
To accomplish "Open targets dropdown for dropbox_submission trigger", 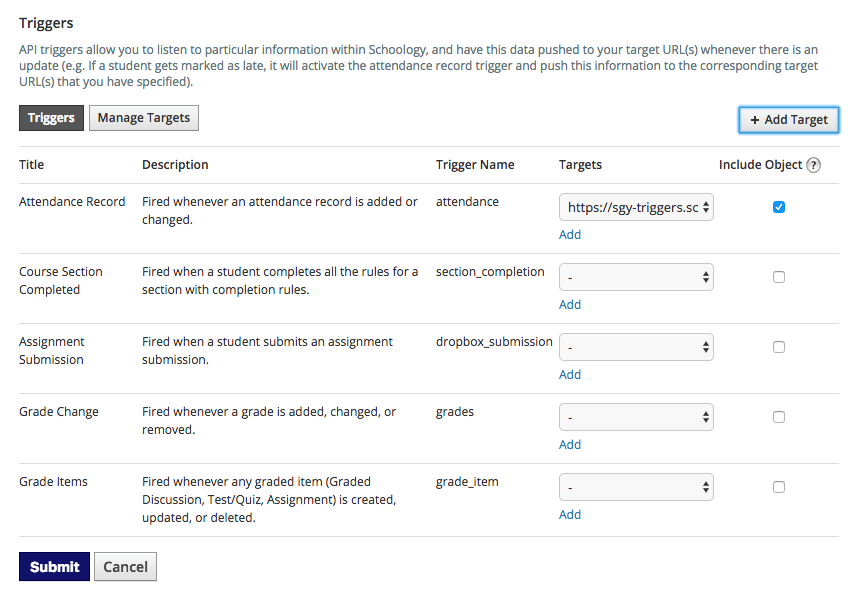I will tap(636, 347).
